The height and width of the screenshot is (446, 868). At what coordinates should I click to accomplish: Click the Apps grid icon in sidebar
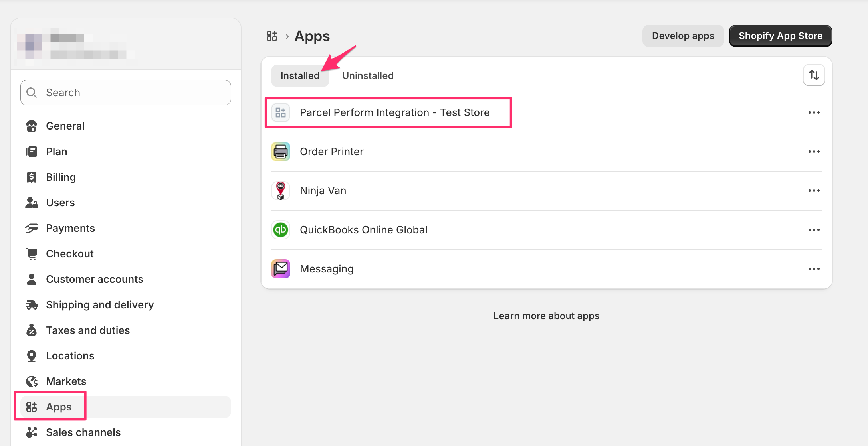tap(32, 407)
